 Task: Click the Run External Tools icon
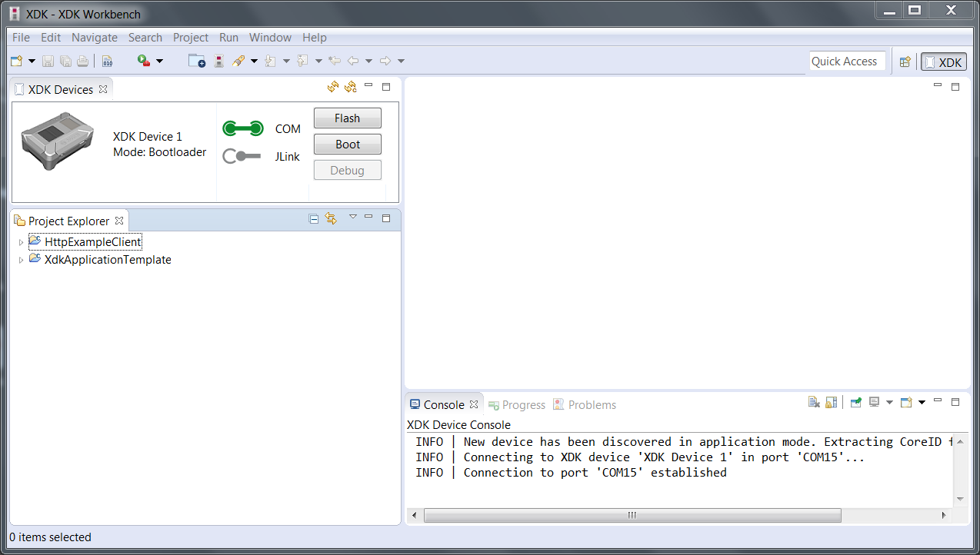coord(144,61)
